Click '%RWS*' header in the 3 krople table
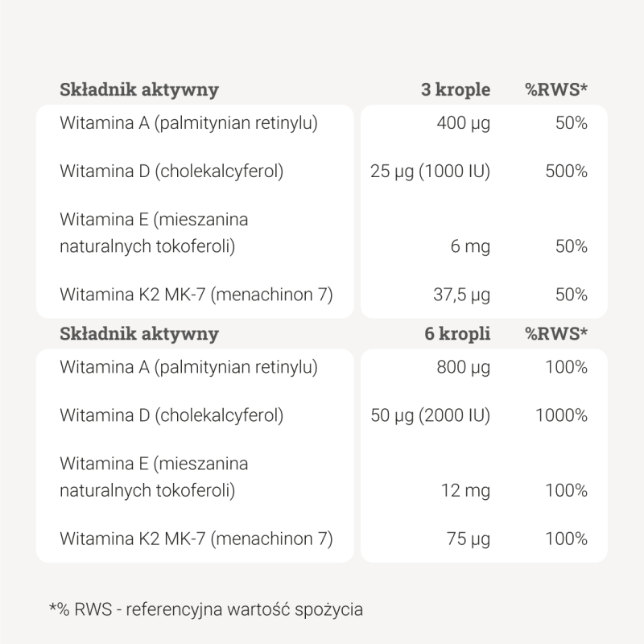This screenshot has height=644, width=644. pyautogui.click(x=556, y=89)
